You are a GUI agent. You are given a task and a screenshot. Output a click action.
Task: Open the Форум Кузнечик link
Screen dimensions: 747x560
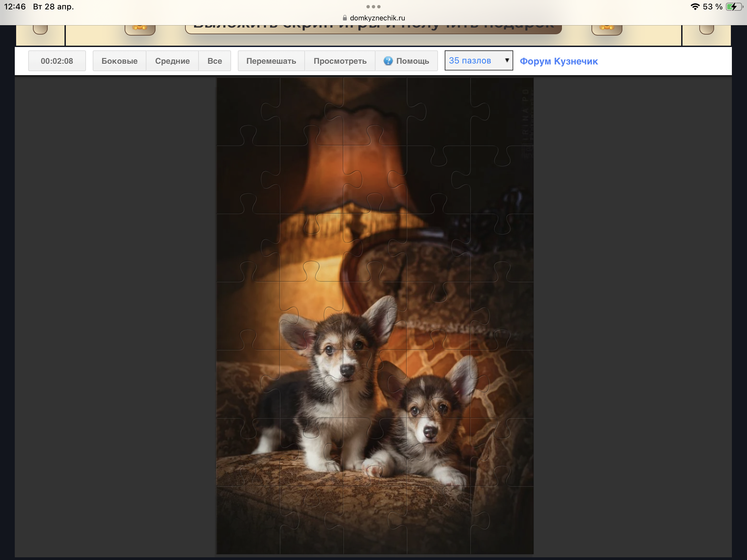click(559, 61)
